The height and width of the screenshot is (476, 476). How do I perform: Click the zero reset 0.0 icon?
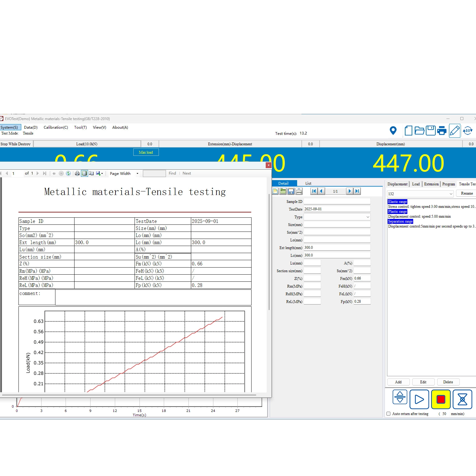467,131
